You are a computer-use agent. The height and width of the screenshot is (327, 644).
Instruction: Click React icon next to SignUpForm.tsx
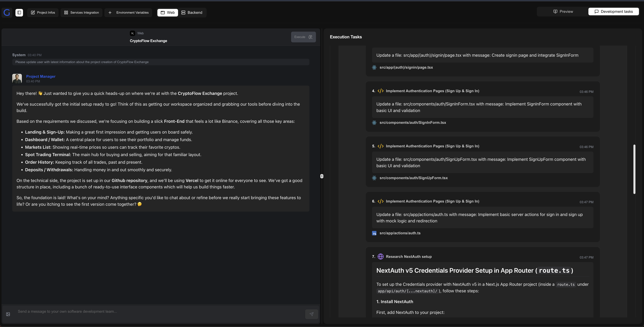point(374,178)
